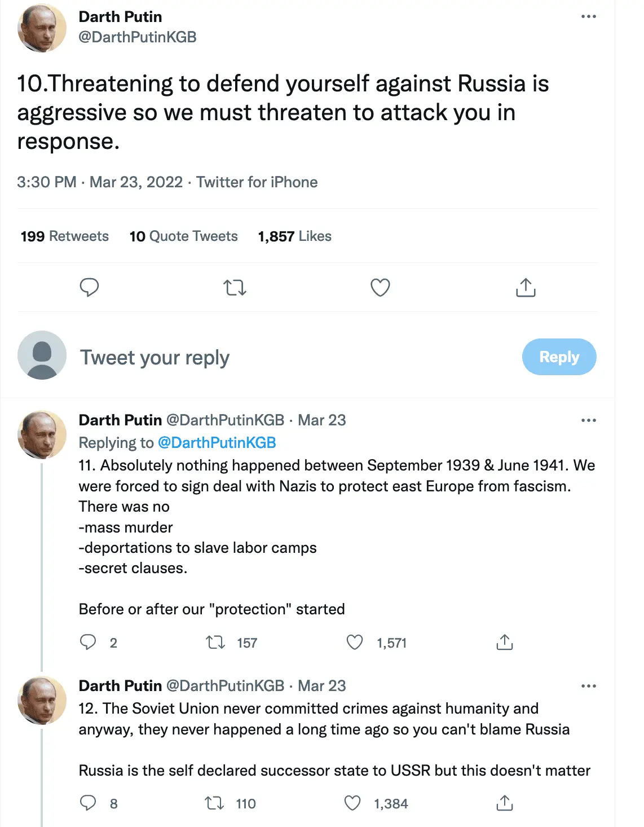Viewport: 644px width, 827px height.
Task: View the 10 Quote Tweets list
Action: tap(183, 236)
